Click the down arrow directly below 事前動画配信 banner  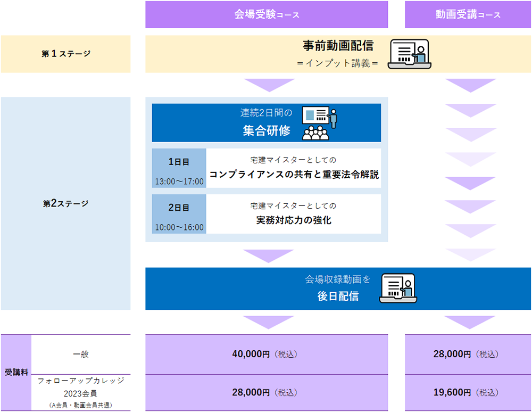coord(269,85)
